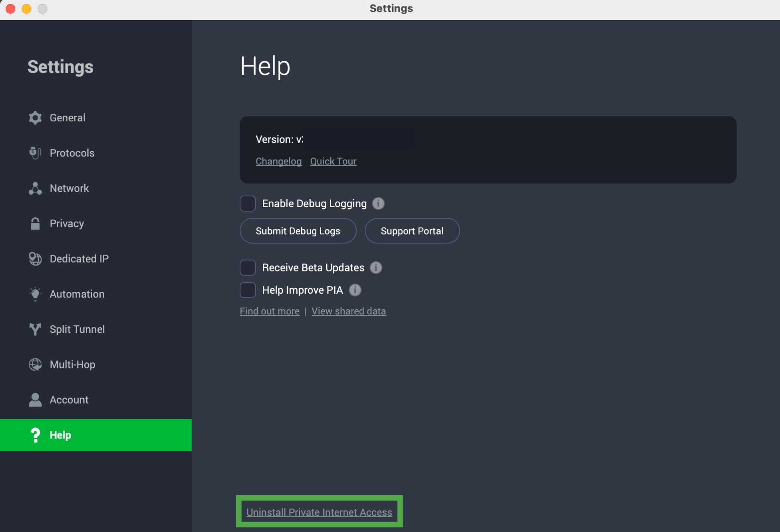Image resolution: width=780 pixels, height=532 pixels.
Task: Click the Version text line
Action: pyautogui.click(x=280, y=139)
